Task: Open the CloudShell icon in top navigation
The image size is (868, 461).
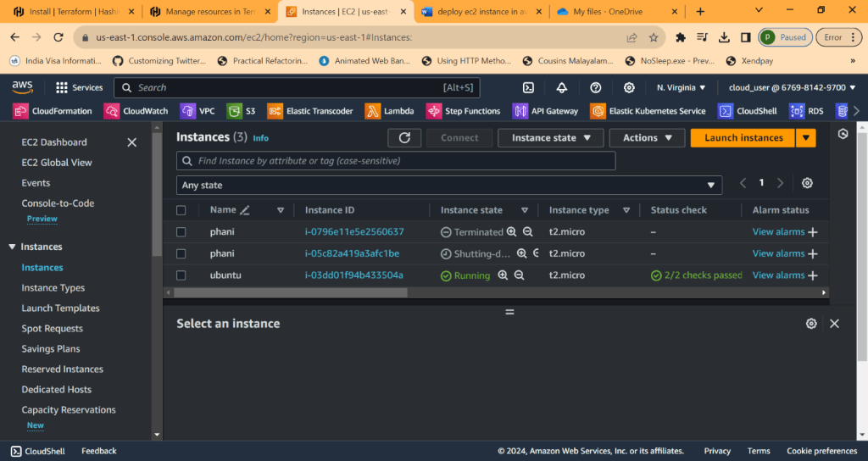Action: [x=528, y=87]
